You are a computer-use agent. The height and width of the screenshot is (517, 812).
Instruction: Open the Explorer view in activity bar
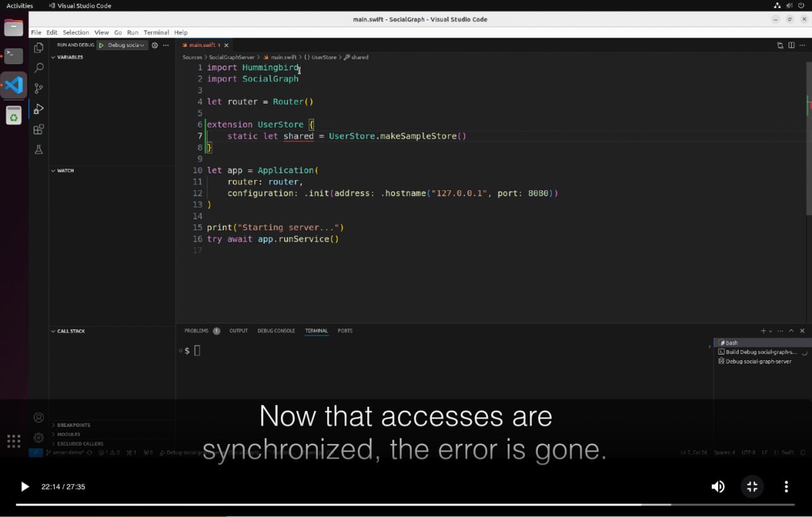(x=39, y=48)
